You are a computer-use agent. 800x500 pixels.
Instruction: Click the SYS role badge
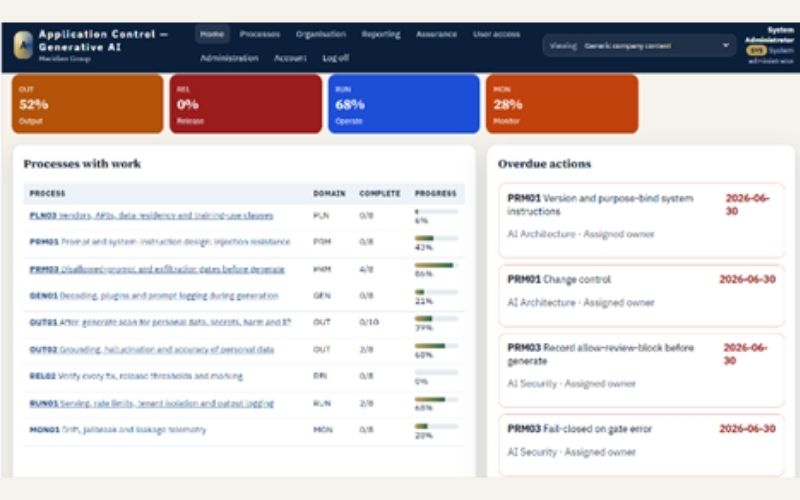coord(756,51)
